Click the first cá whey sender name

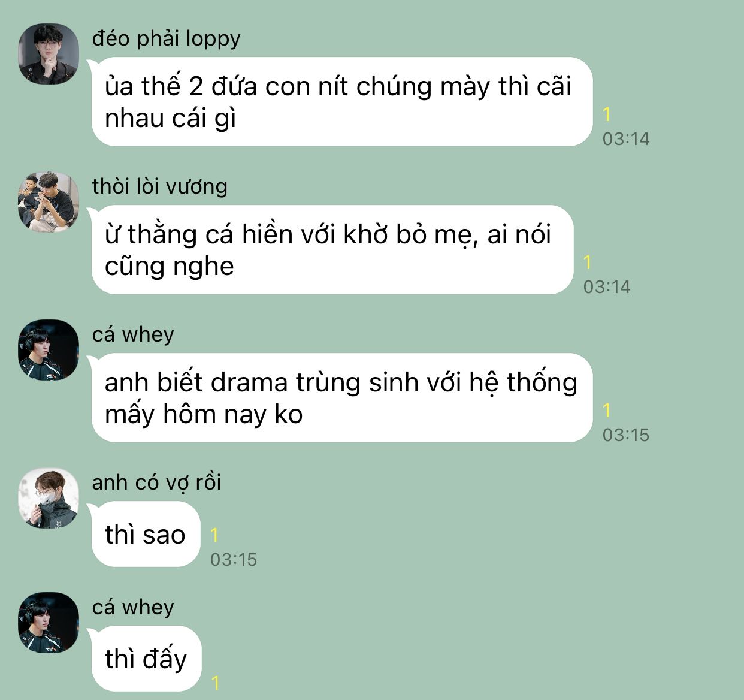click(x=133, y=334)
